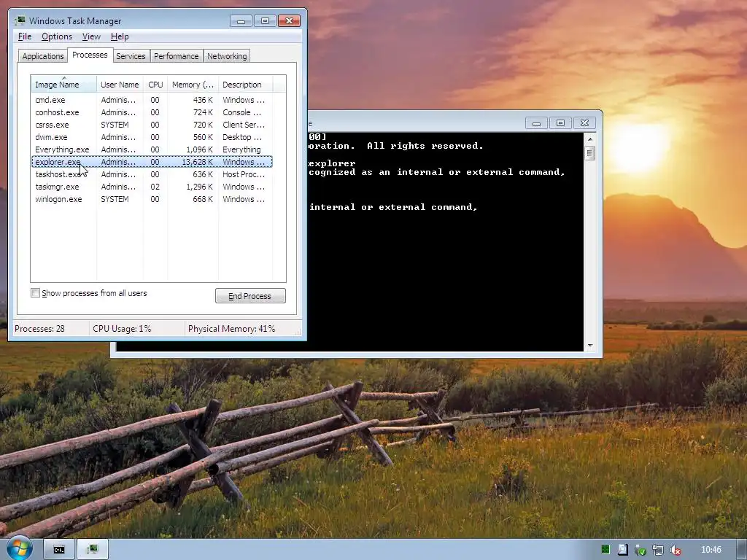The height and width of the screenshot is (560, 747).
Task: Sort by Memory column header
Action: [x=193, y=85]
